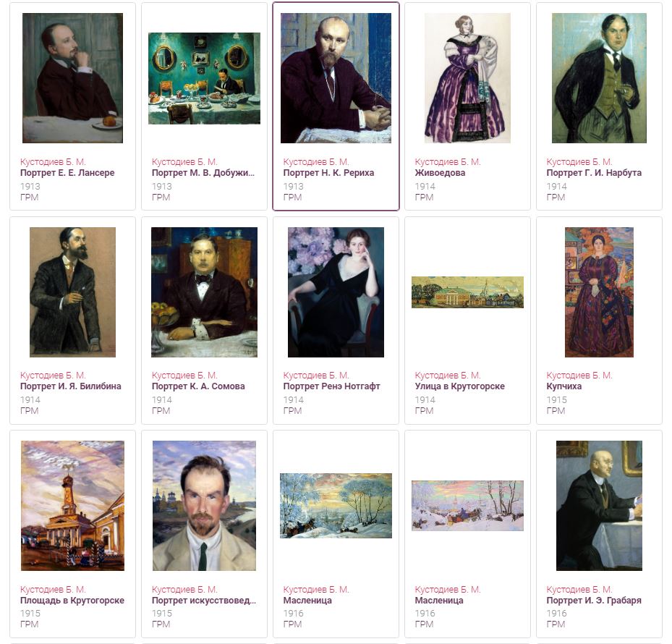Open the first Масленица 1916 winter painting
The image size is (672, 644).
click(x=336, y=506)
